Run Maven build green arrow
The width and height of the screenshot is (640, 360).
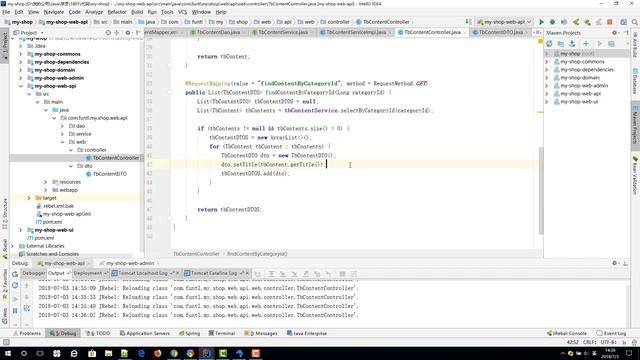[x=600, y=43]
